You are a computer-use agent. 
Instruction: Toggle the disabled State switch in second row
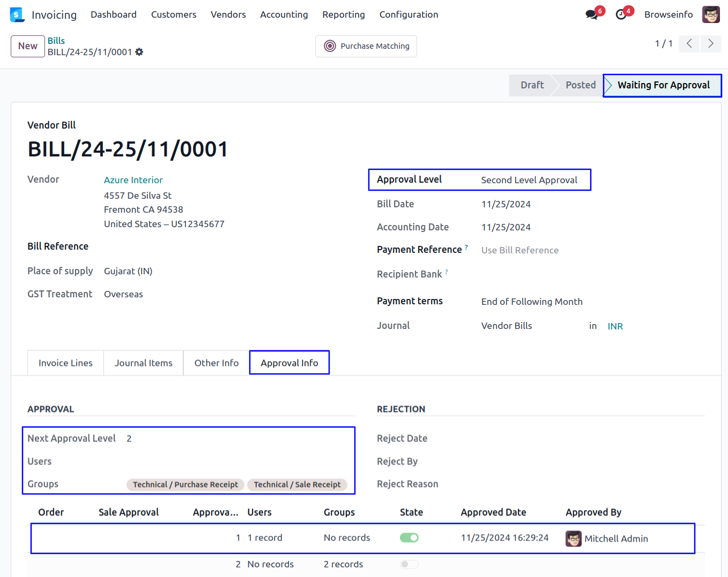pyautogui.click(x=409, y=564)
